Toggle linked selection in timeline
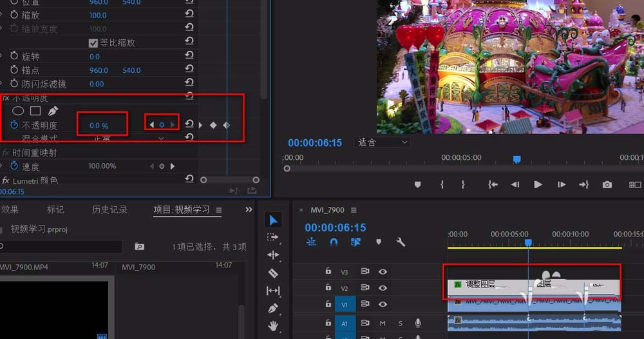Image resolution: width=644 pixels, height=339 pixels. [x=355, y=242]
